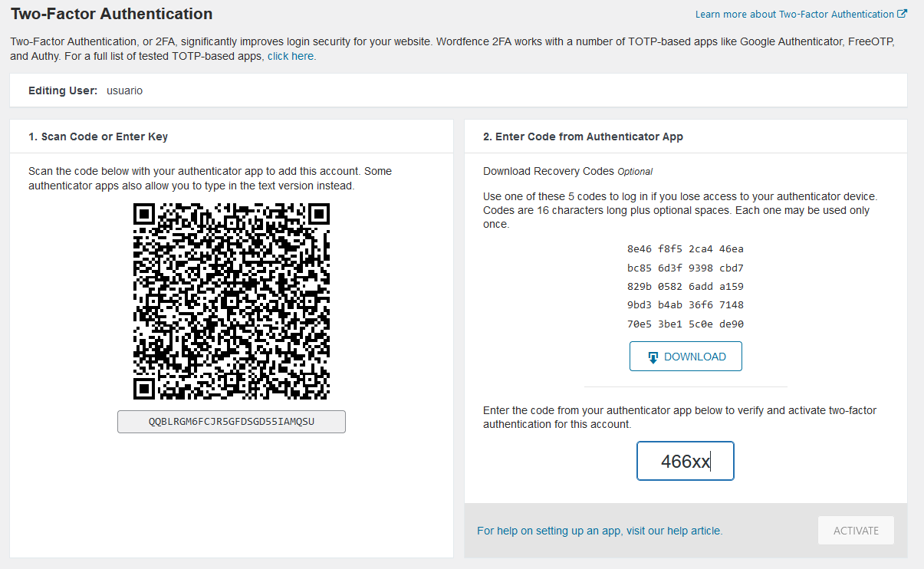Click the '2. Enter Code from Authenticator App' header
The width and height of the screenshot is (924, 569).
[583, 136]
